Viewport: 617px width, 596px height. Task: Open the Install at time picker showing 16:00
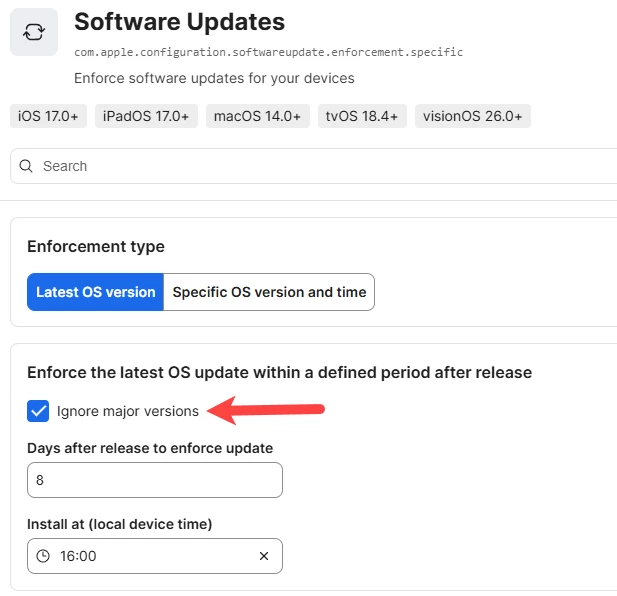[155, 556]
